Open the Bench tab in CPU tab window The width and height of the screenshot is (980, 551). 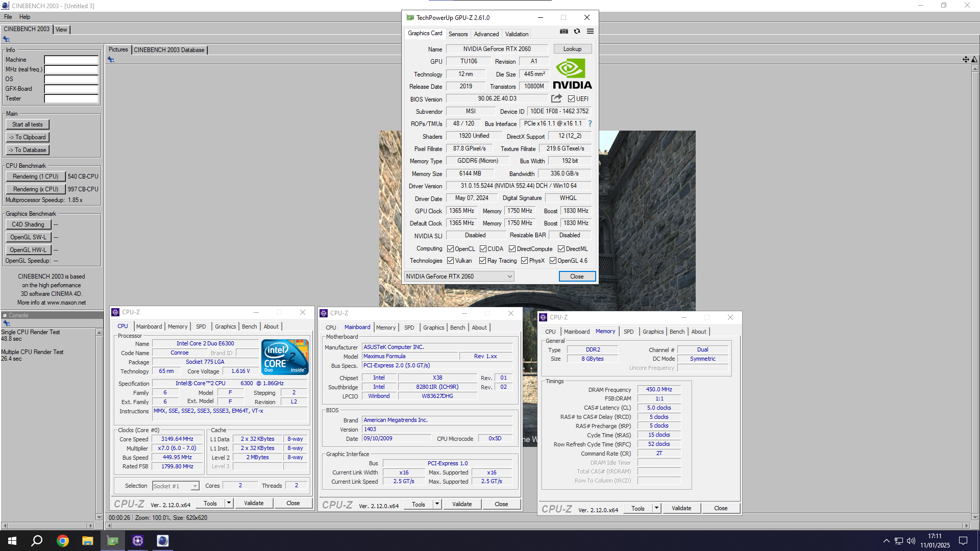[x=249, y=327]
